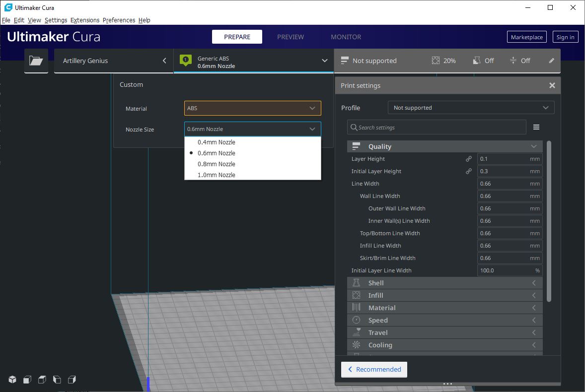Click the Search settings field
585x392 pixels.
pyautogui.click(x=437, y=127)
